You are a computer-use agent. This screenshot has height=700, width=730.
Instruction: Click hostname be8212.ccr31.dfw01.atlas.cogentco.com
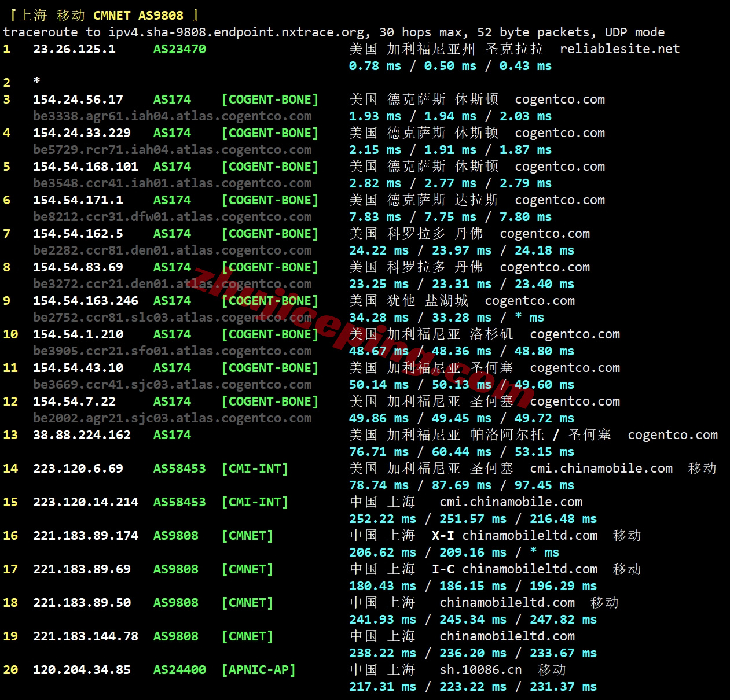pyautogui.click(x=172, y=217)
